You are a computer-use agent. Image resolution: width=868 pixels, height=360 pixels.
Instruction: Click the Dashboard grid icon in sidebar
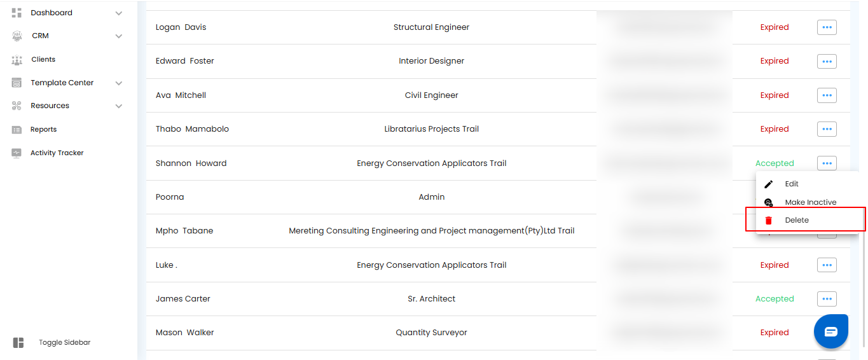click(17, 13)
